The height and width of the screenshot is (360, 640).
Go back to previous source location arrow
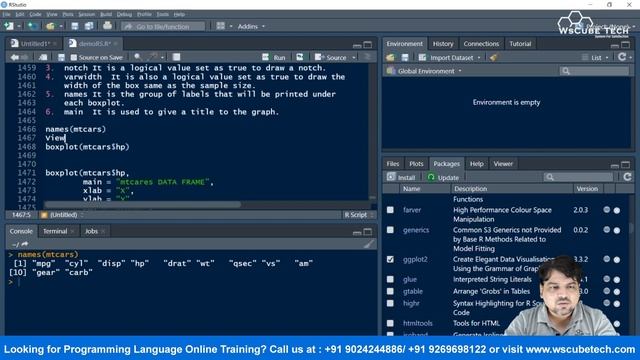tap(14, 57)
